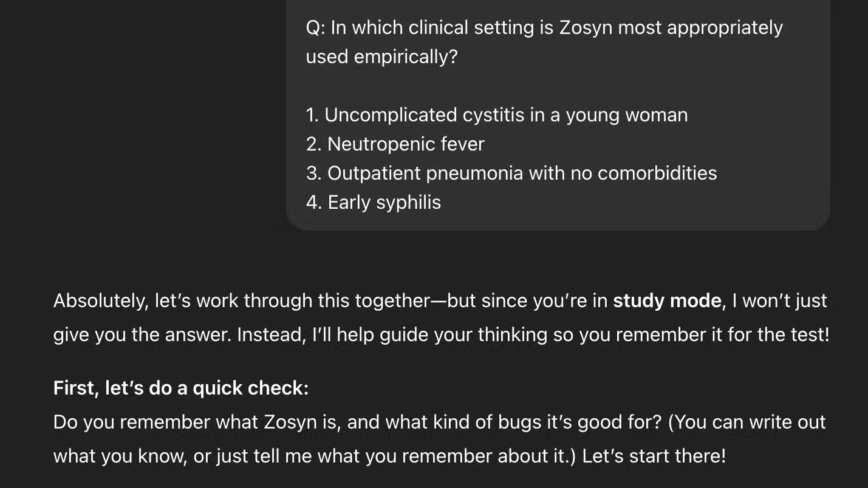868x488 pixels.
Task: Pick the "Early syphilis" answer option
Action: (x=384, y=203)
